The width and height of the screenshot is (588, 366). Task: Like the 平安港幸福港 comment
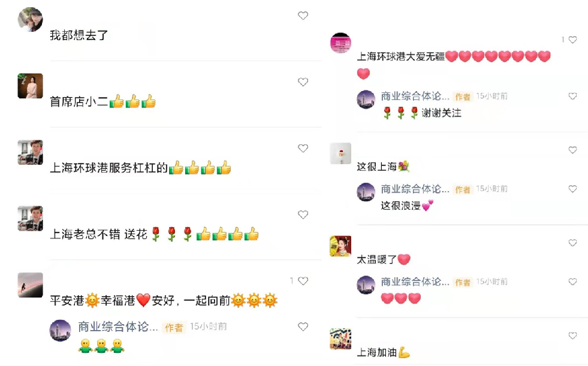coord(303,281)
